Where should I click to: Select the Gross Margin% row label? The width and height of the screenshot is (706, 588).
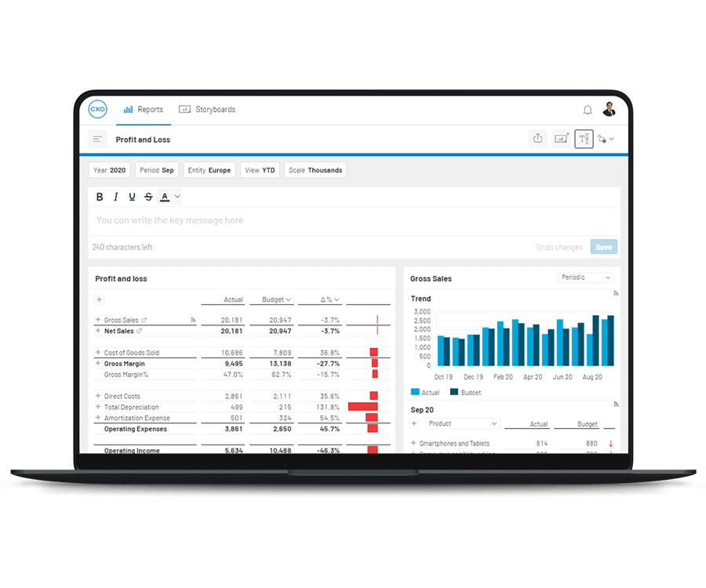click(x=126, y=375)
